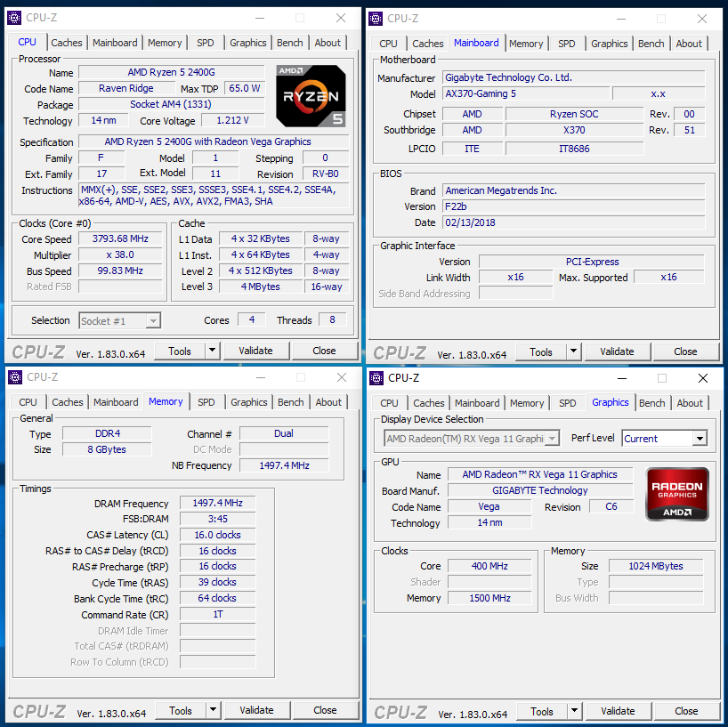This screenshot has height=727, width=728.
Task: Click Tools in the Memory window
Action: pos(182,709)
